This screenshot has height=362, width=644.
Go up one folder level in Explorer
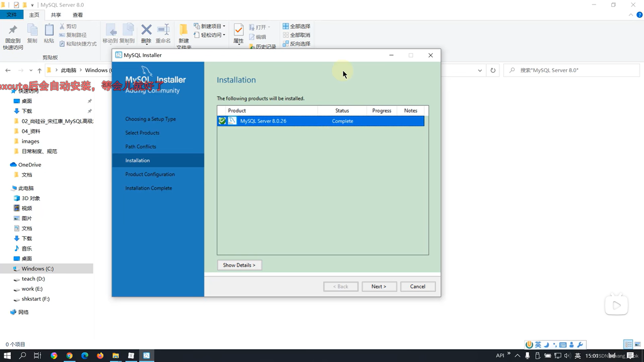tap(40, 70)
